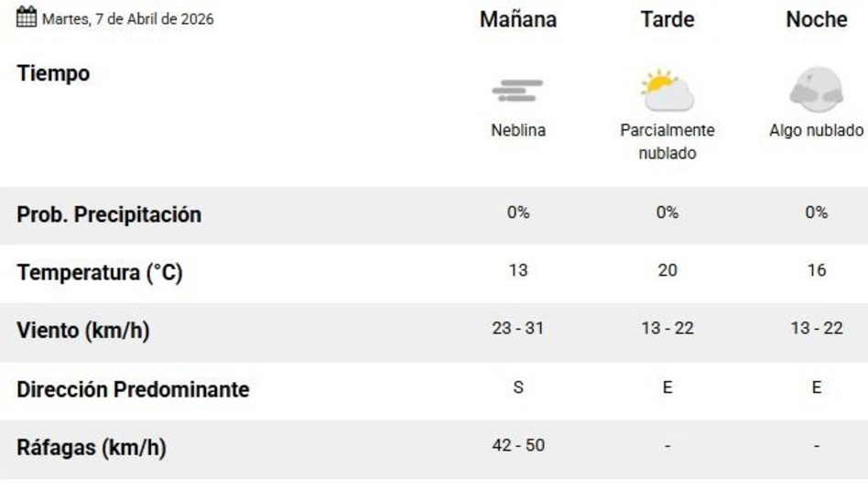Click the Neblina fog icon
The height and width of the screenshot is (490, 868).
pos(517,91)
